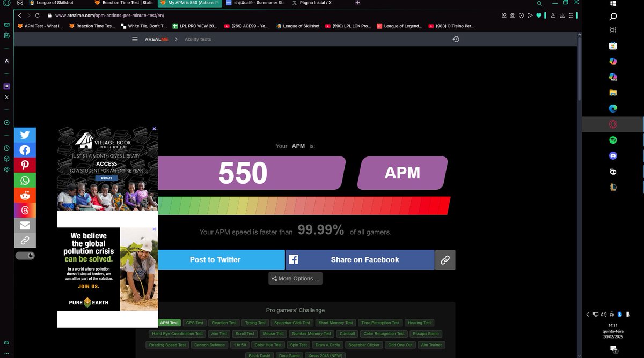
Task: Share result via Twitter bird sidebar icon
Action: coord(25,135)
